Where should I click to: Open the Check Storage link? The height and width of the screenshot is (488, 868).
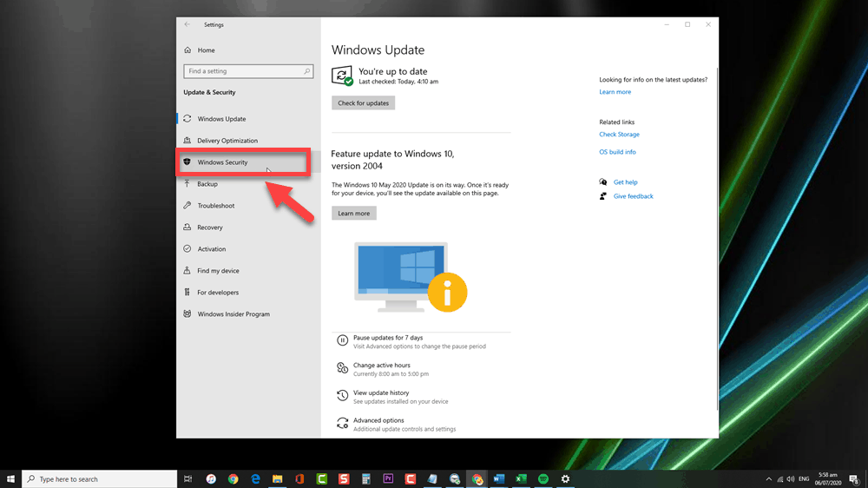pyautogui.click(x=619, y=134)
